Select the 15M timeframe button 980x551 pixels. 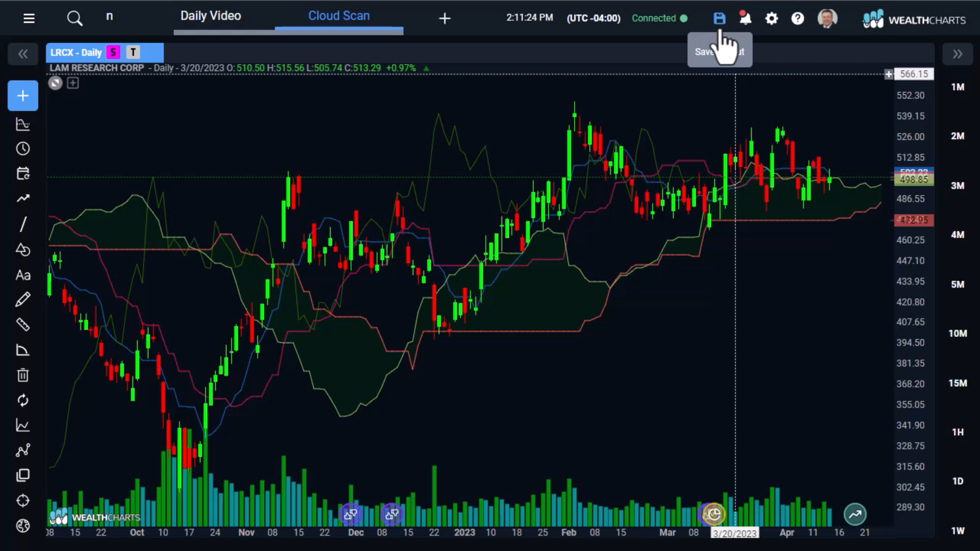point(958,383)
